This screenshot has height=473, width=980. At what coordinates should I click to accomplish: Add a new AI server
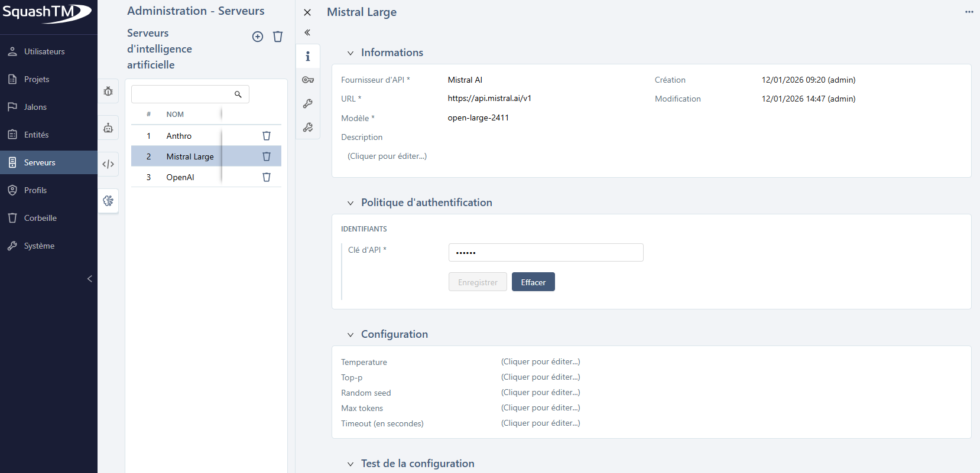(x=258, y=37)
